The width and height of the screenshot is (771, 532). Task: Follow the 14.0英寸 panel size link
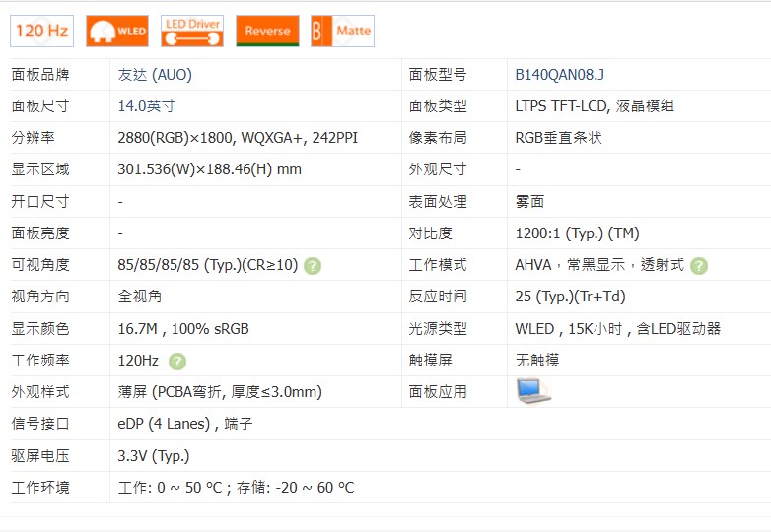click(146, 106)
